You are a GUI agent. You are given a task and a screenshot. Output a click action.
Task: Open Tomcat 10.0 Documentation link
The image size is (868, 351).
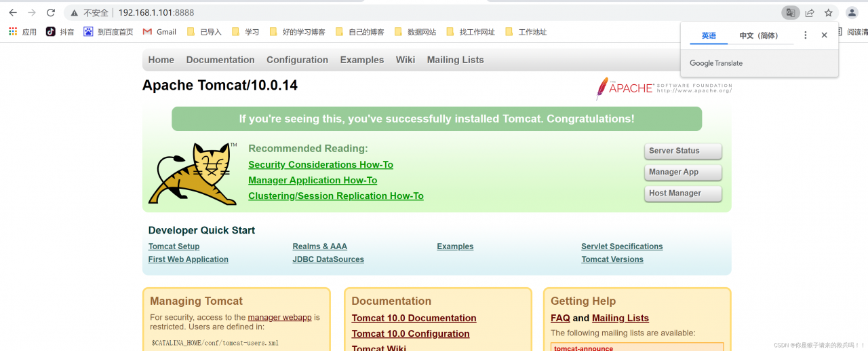[x=414, y=318]
